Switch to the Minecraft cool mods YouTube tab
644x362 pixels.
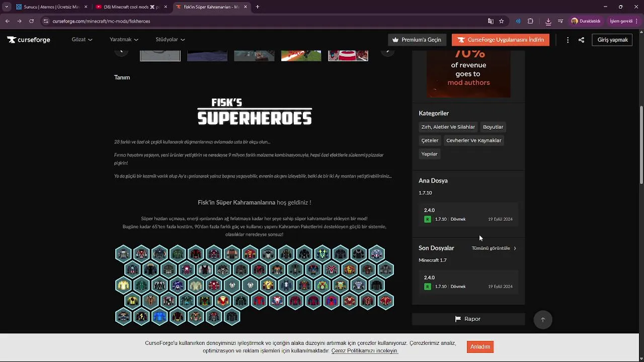click(x=132, y=7)
